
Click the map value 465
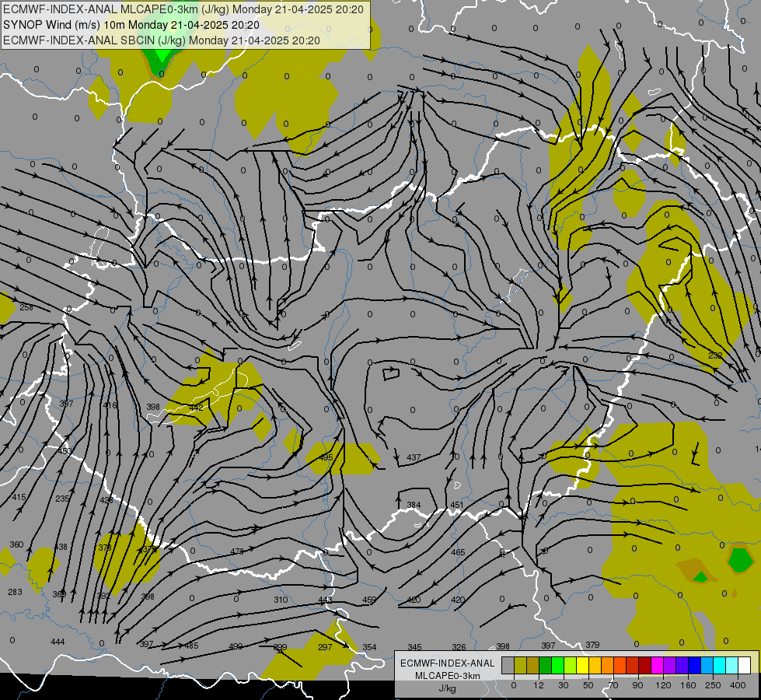(458, 552)
